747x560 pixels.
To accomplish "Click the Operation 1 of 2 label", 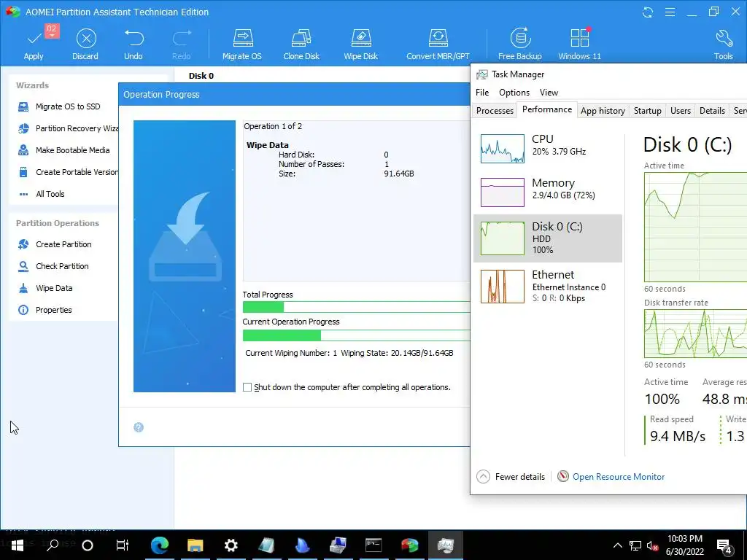I will click(273, 126).
